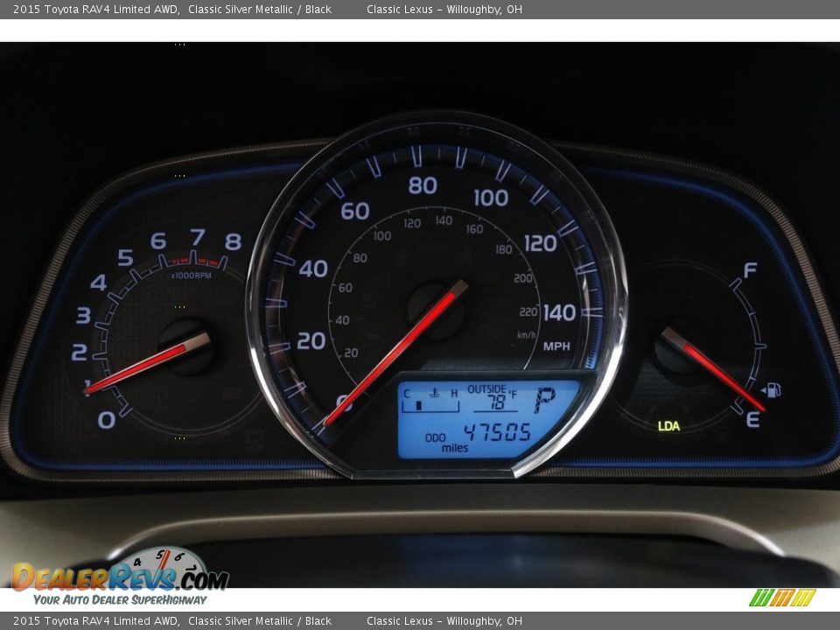Click the ODO miles label
Image resolution: width=840 pixels, height=630 pixels.
(x=446, y=443)
